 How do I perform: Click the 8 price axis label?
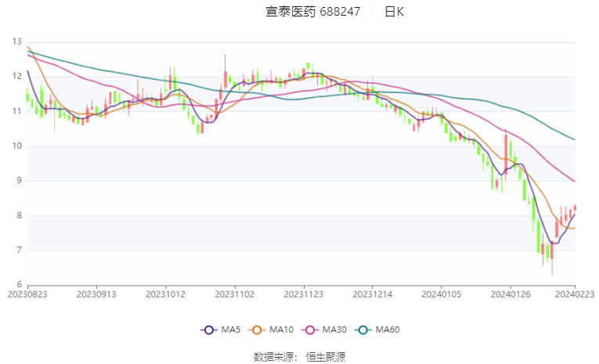(x=19, y=215)
